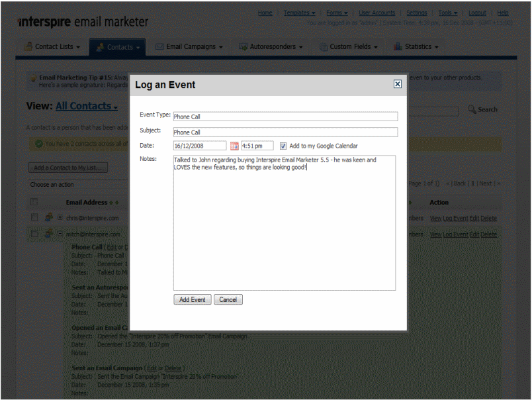Click the green success checkmark icon

click(x=39, y=144)
